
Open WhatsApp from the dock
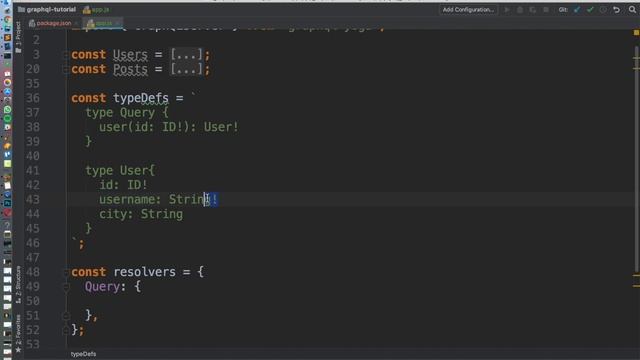(x=7, y=109)
